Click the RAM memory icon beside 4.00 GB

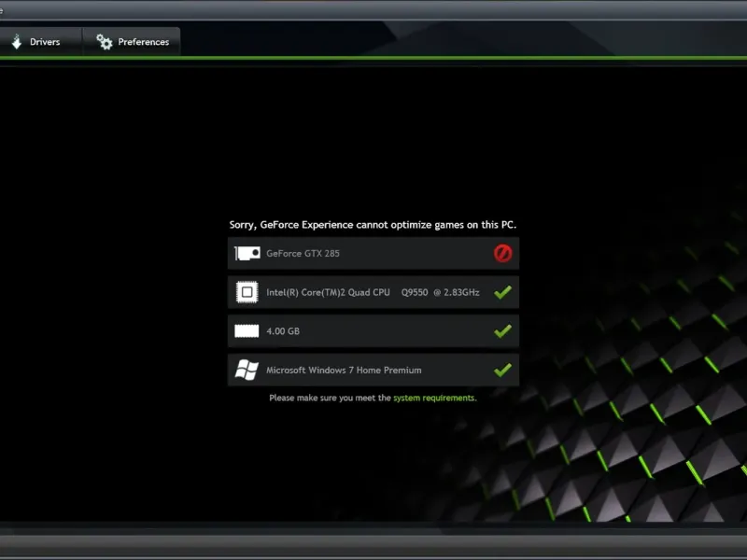(247, 331)
